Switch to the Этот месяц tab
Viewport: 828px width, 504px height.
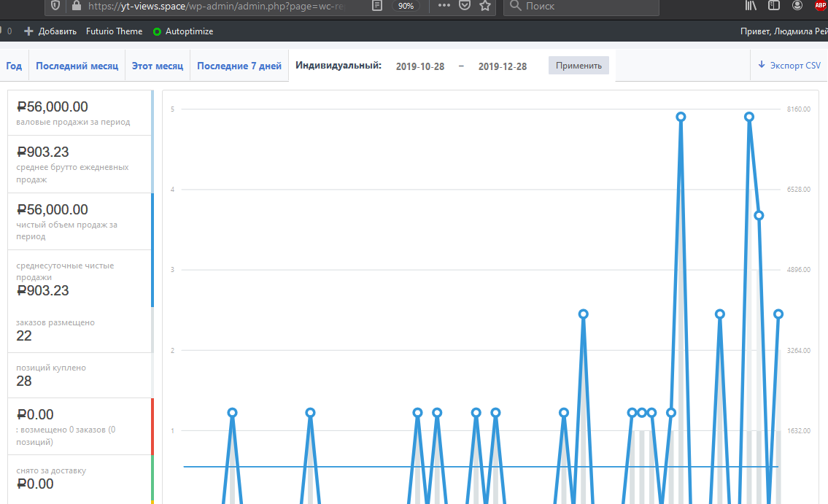pyautogui.click(x=158, y=66)
